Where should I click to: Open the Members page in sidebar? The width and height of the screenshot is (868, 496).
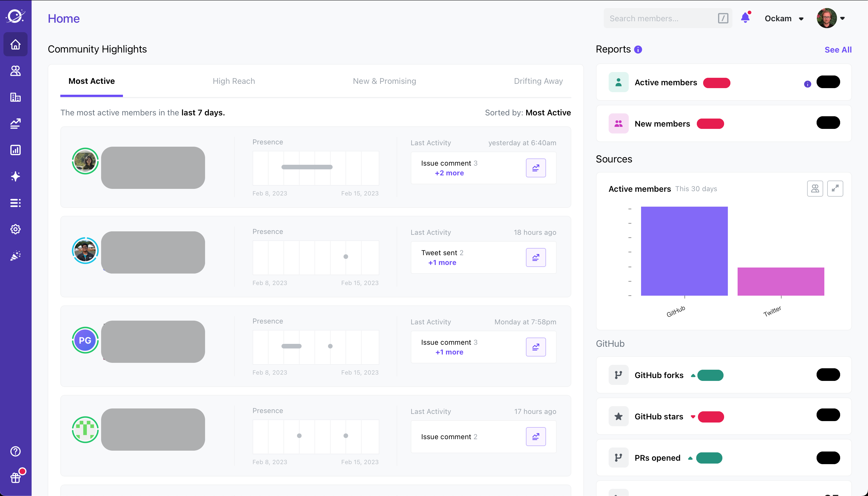pyautogui.click(x=15, y=71)
